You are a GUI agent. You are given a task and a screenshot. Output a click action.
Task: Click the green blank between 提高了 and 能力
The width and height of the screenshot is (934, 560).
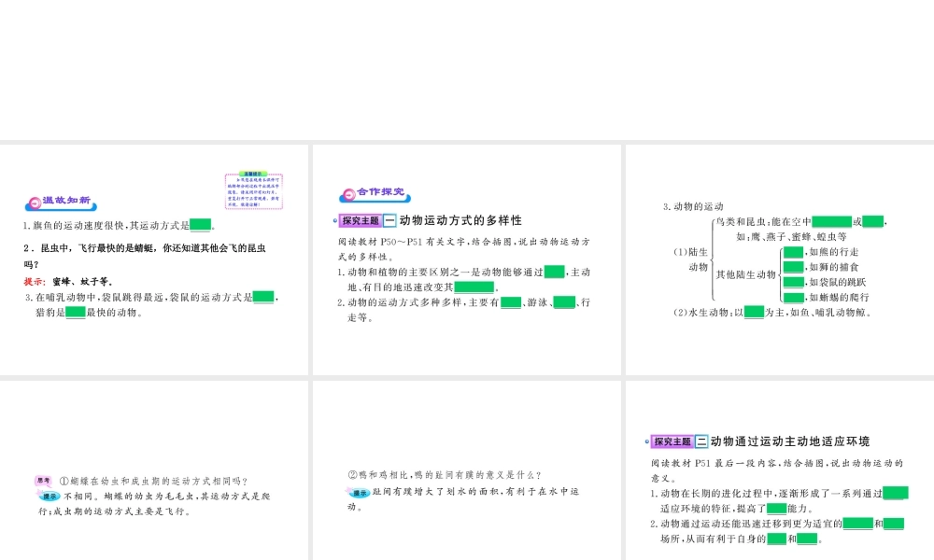[x=777, y=509]
